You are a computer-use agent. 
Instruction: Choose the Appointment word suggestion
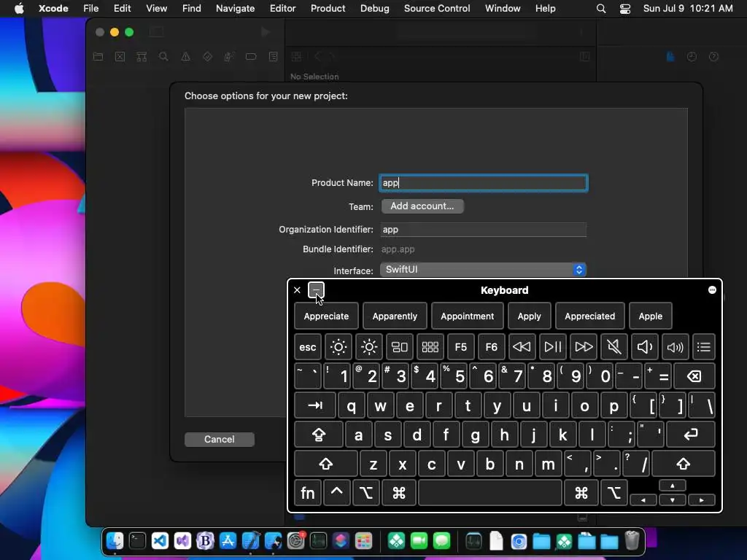[x=468, y=316]
